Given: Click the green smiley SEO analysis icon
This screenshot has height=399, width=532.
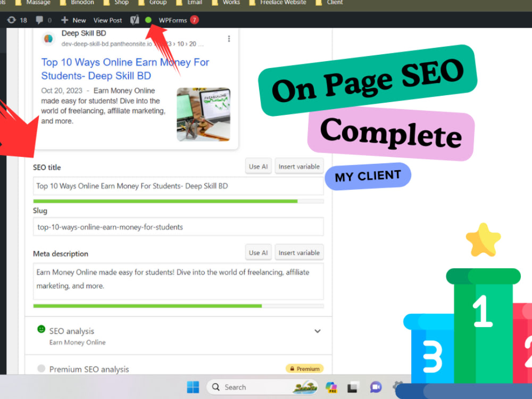Looking at the screenshot, I should (41, 329).
